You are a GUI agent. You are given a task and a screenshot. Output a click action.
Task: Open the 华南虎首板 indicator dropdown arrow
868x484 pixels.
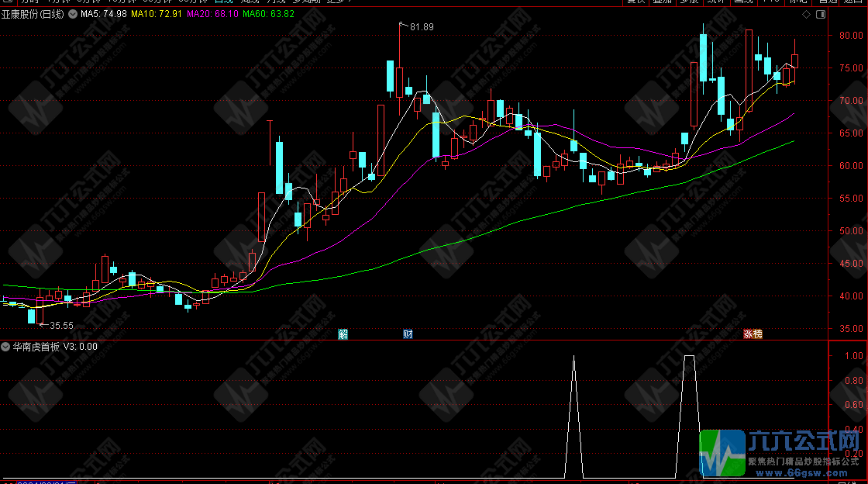click(x=6, y=347)
